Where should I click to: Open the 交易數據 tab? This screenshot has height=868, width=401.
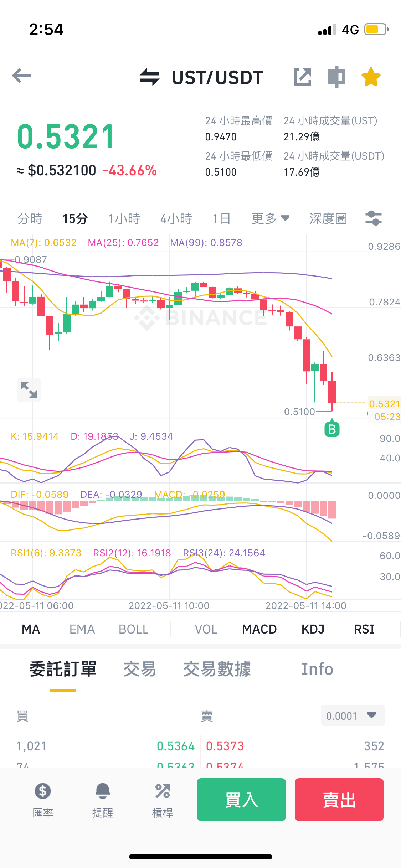[217, 669]
